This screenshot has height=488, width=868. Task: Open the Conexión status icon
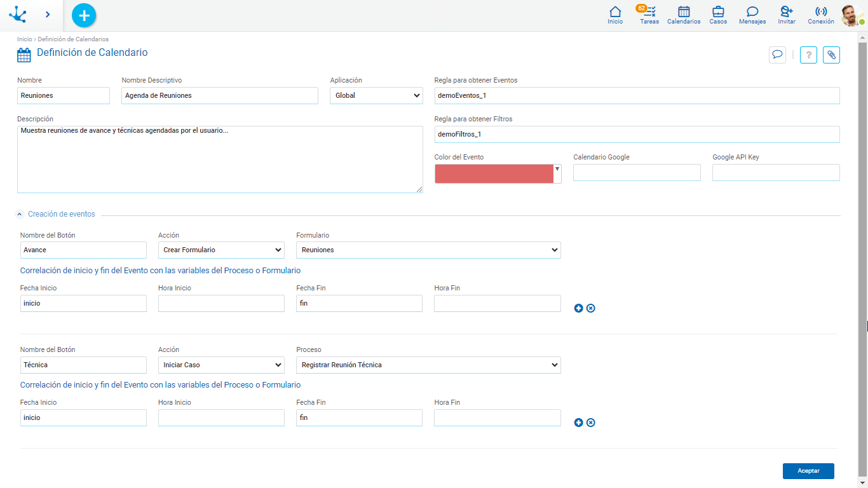click(821, 12)
